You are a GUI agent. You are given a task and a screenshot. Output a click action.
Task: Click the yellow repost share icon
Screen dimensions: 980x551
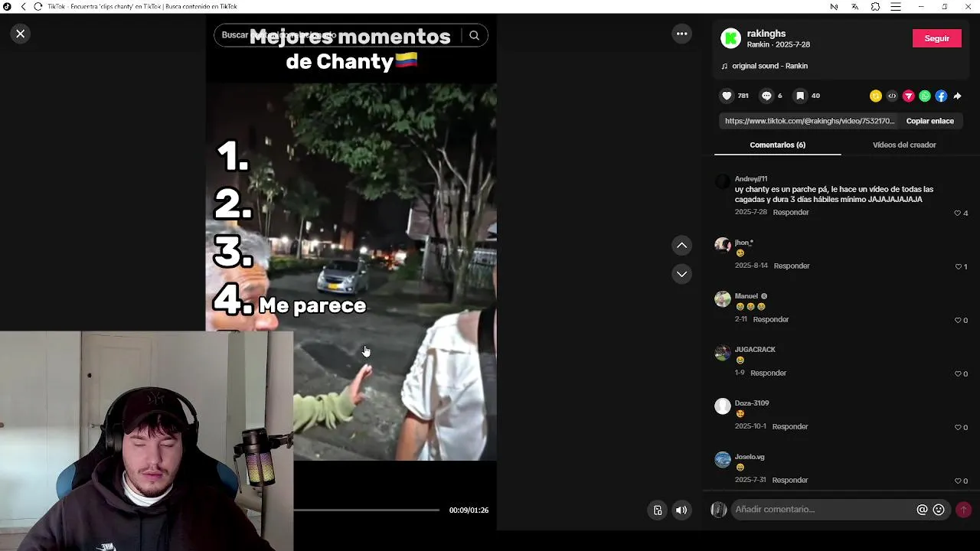tap(876, 96)
